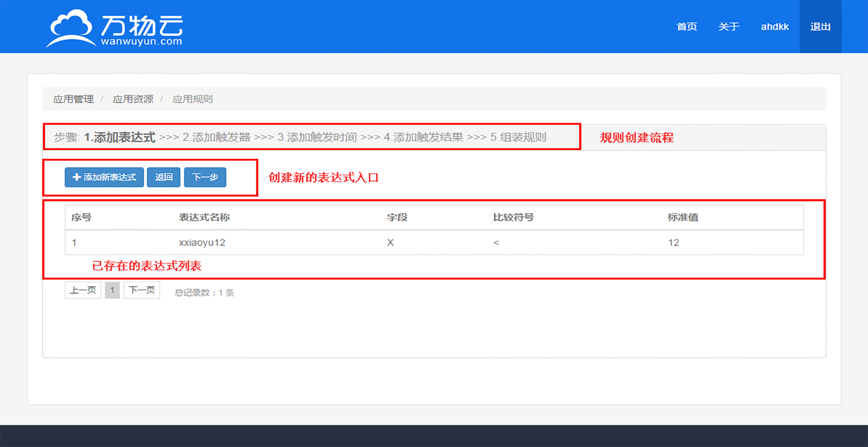Click 退出 to log out
This screenshot has width=868, height=447.
tap(820, 27)
